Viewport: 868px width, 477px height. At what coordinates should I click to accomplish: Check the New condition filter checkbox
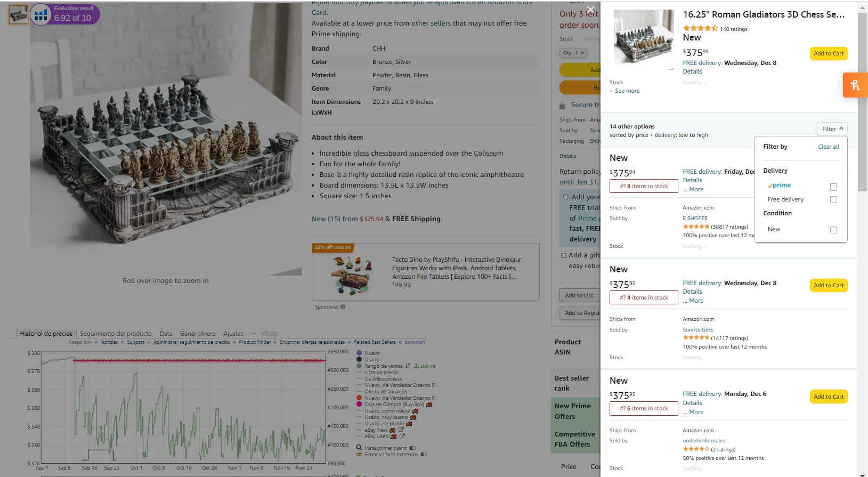(x=833, y=230)
